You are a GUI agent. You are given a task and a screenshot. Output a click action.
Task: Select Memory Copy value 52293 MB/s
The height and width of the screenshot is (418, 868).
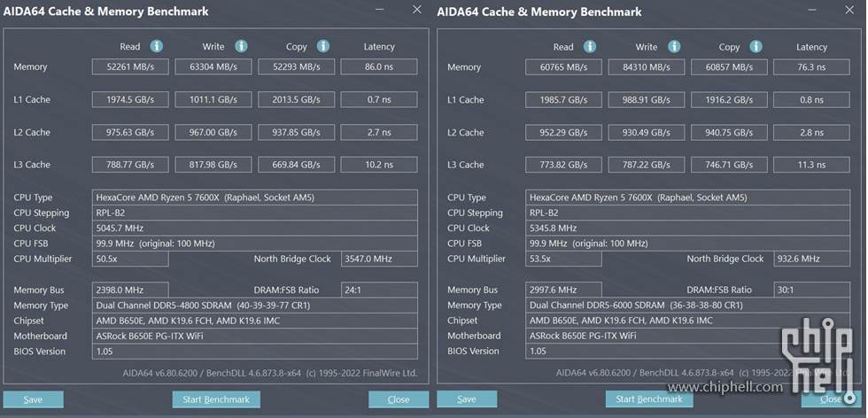click(x=296, y=67)
